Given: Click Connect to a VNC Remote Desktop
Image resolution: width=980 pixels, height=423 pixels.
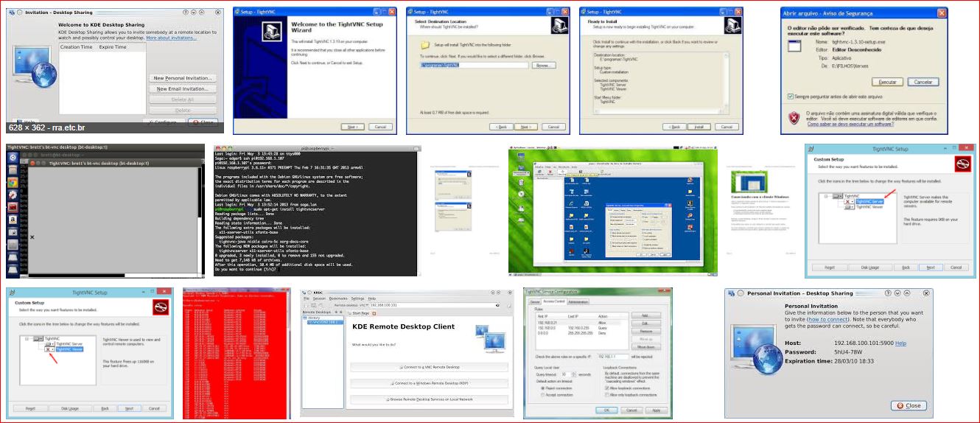Looking at the screenshot, I should 429,367.
